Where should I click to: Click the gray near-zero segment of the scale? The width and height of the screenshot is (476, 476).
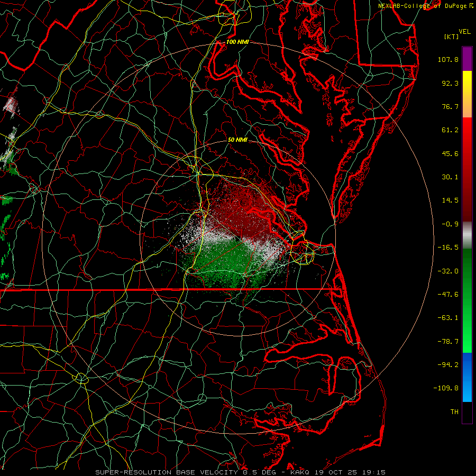pos(467,235)
